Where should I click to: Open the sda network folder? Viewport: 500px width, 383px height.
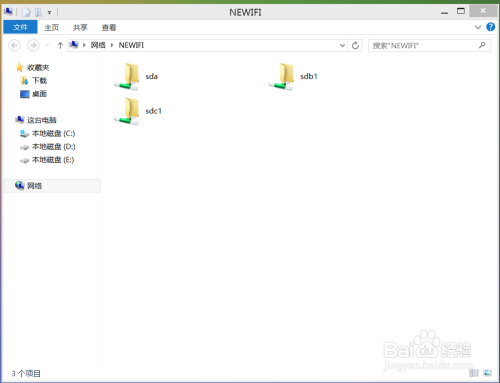click(136, 77)
